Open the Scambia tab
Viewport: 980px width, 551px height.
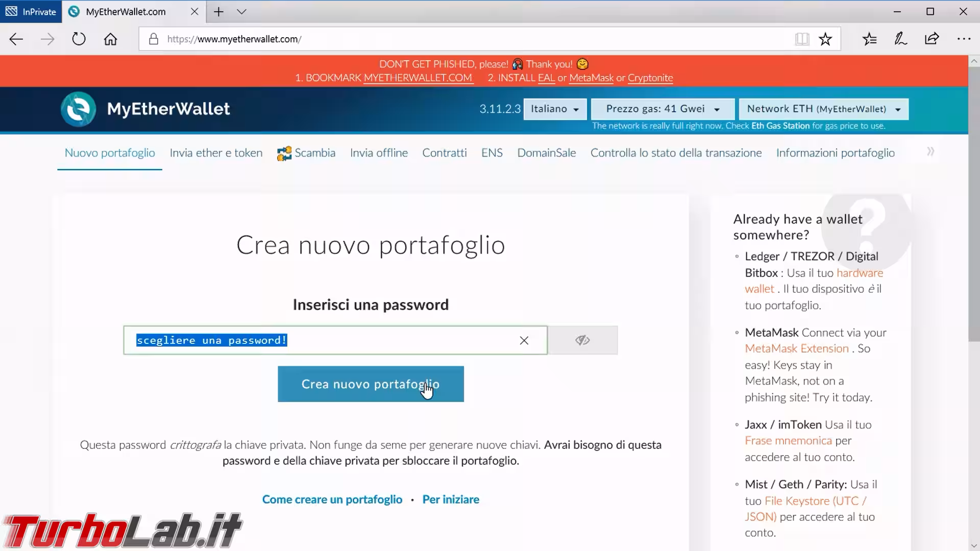tap(306, 153)
